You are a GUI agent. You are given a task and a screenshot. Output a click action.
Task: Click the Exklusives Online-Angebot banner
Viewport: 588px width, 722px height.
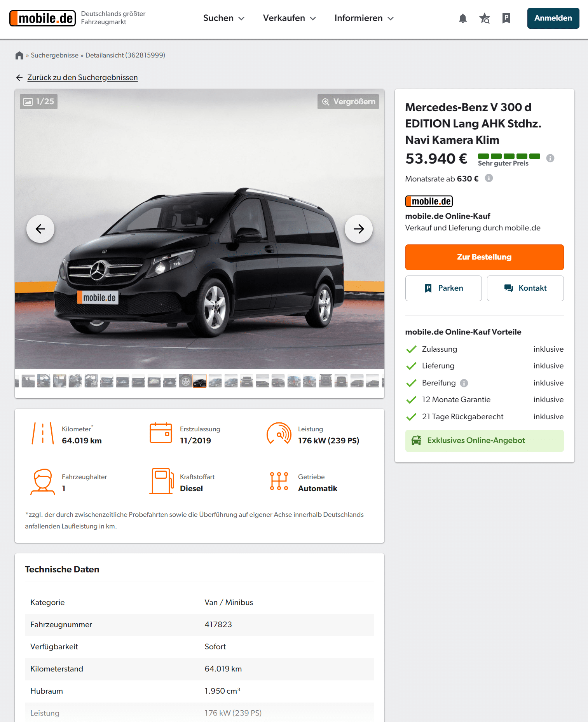[x=484, y=441]
